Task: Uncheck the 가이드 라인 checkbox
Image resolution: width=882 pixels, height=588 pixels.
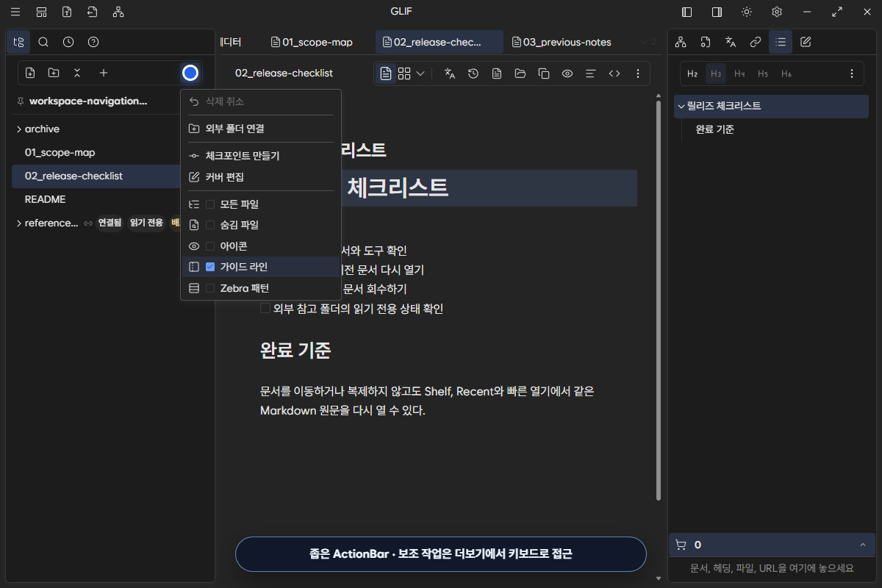Action: point(210,267)
